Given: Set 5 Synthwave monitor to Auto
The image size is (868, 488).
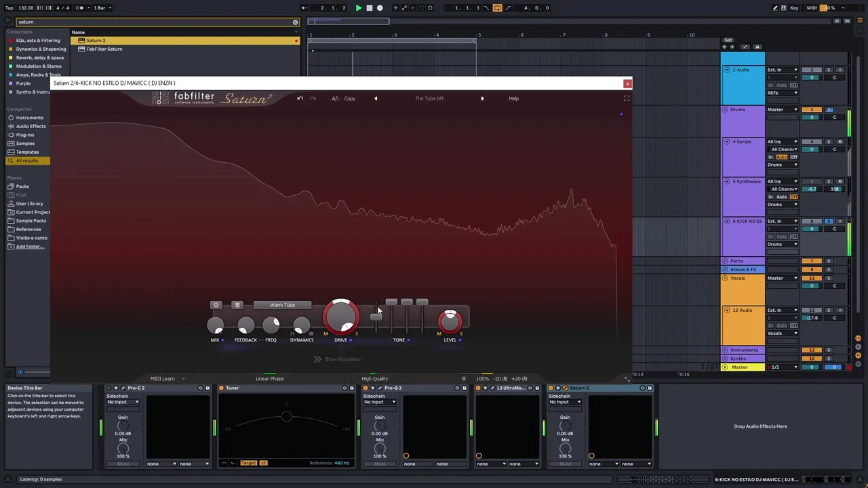Looking at the screenshot, I should (x=782, y=197).
